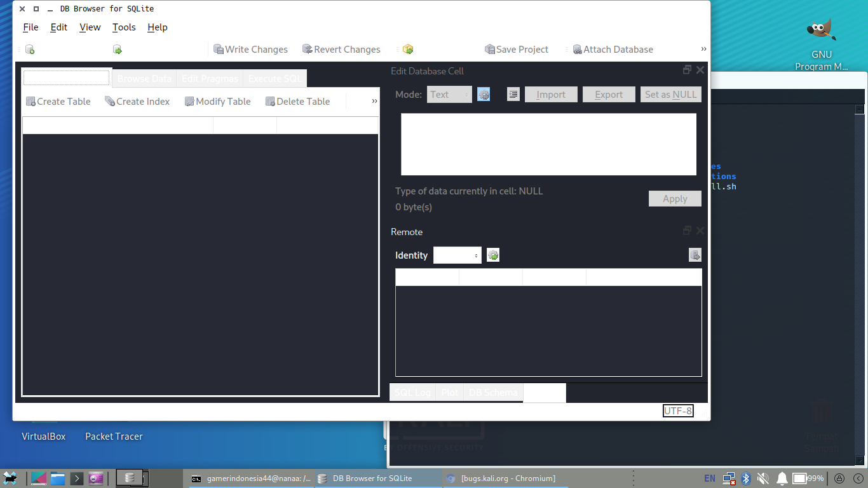The image size is (868, 488).
Task: Click the gear icon beside Mode dropdown
Action: point(484,95)
